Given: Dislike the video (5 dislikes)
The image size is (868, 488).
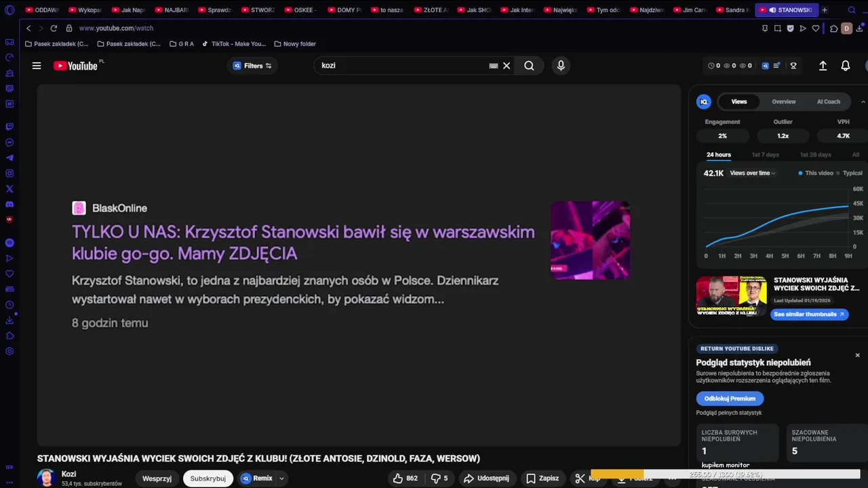Looking at the screenshot, I should (x=439, y=479).
